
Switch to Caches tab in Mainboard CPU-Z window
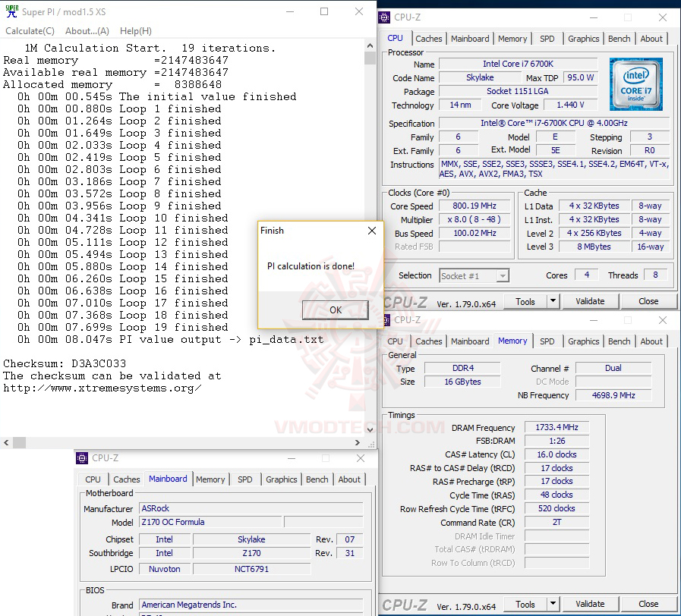tap(126, 479)
